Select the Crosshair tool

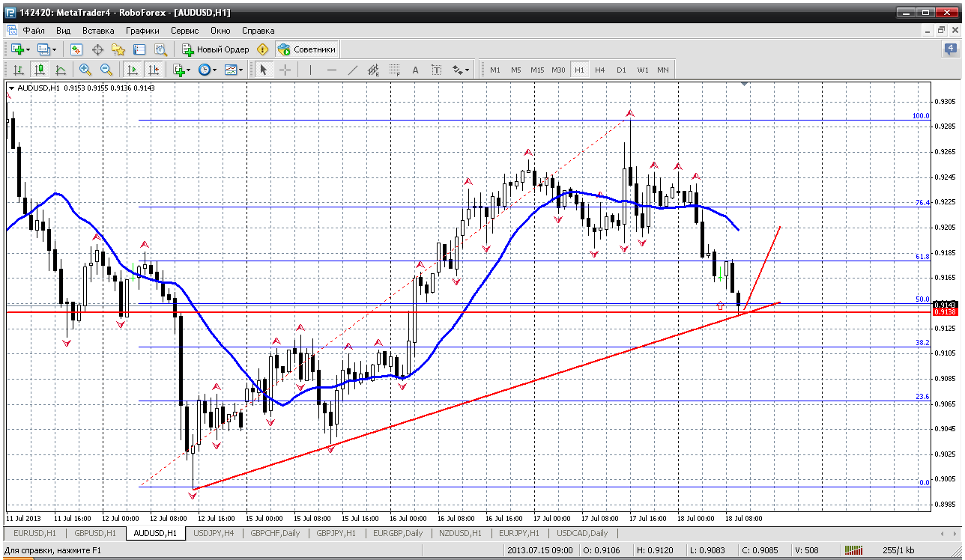click(x=285, y=70)
